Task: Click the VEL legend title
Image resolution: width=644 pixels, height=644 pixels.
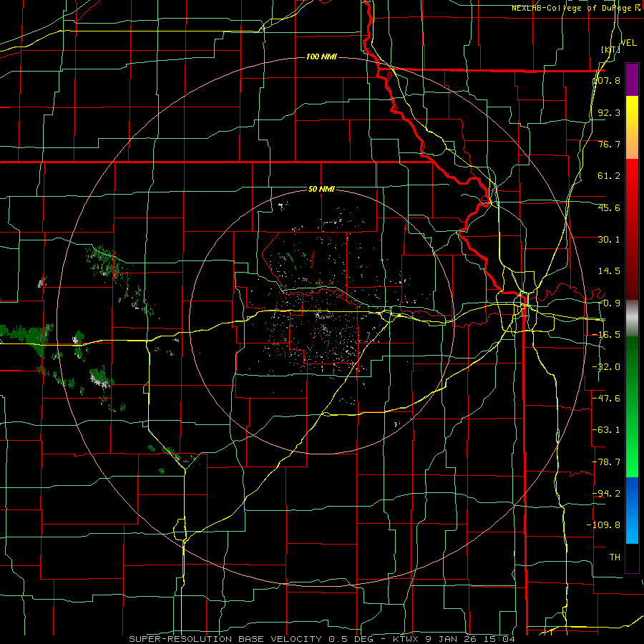Action: coord(629,43)
